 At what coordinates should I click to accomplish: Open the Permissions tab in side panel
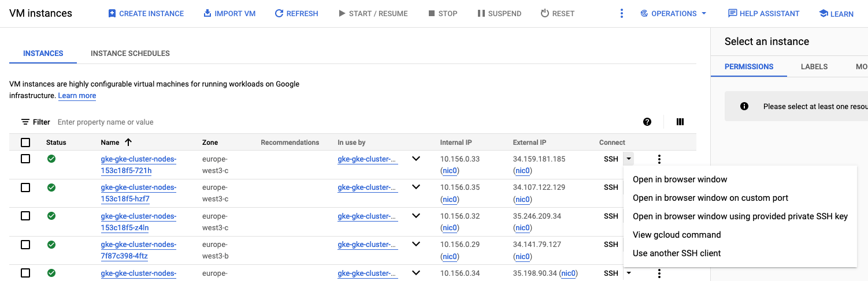coord(749,66)
